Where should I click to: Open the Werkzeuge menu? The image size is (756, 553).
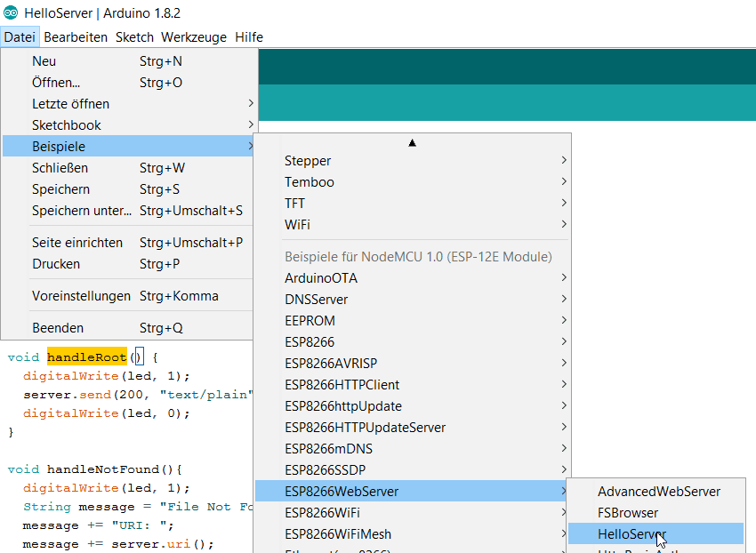coord(194,37)
